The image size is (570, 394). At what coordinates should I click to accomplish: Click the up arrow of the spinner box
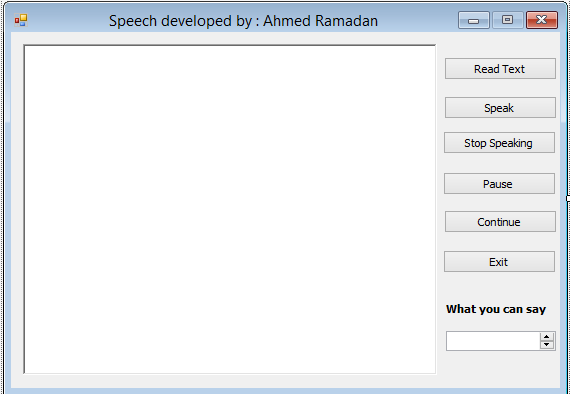(546, 337)
